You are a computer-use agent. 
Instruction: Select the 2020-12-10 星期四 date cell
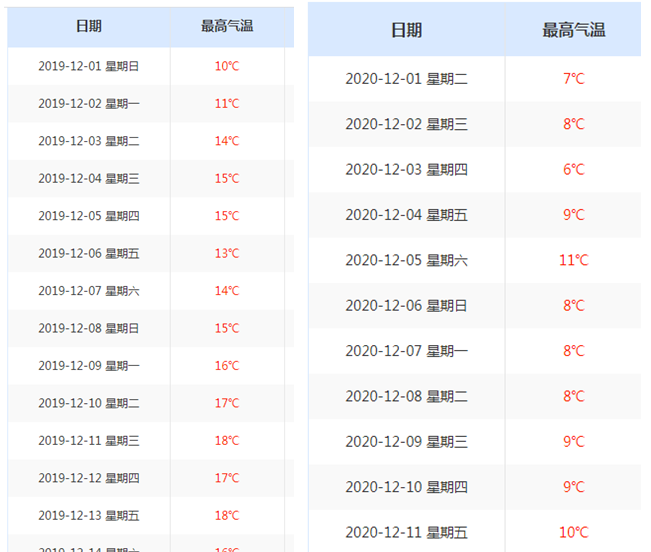pyautogui.click(x=406, y=487)
